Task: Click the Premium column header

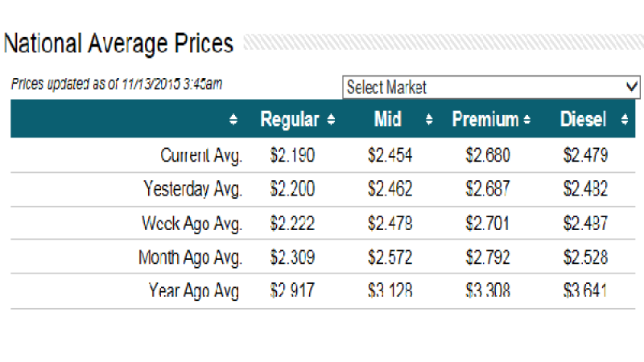Action: [x=485, y=120]
